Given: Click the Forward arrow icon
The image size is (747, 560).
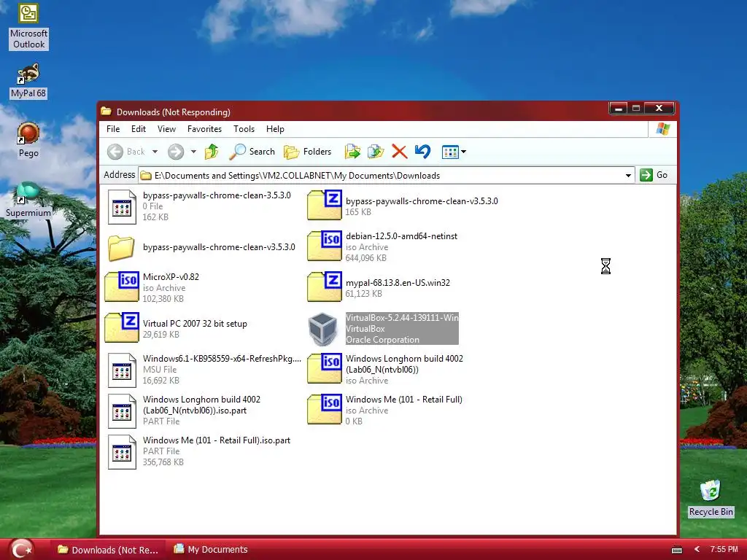Looking at the screenshot, I should click(176, 152).
